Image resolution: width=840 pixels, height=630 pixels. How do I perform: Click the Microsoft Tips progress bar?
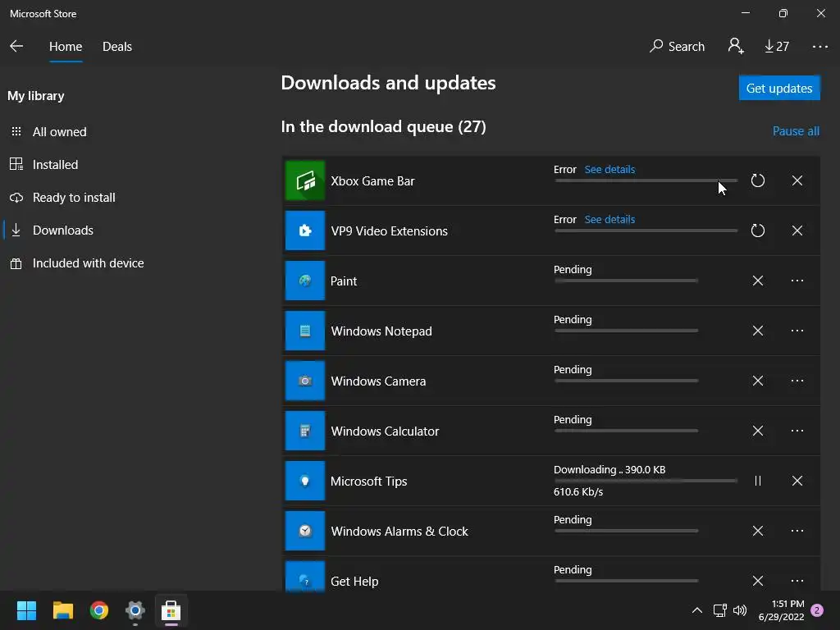click(x=646, y=481)
